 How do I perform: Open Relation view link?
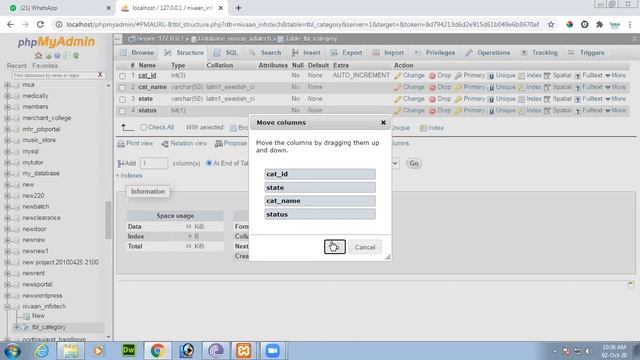184,143
